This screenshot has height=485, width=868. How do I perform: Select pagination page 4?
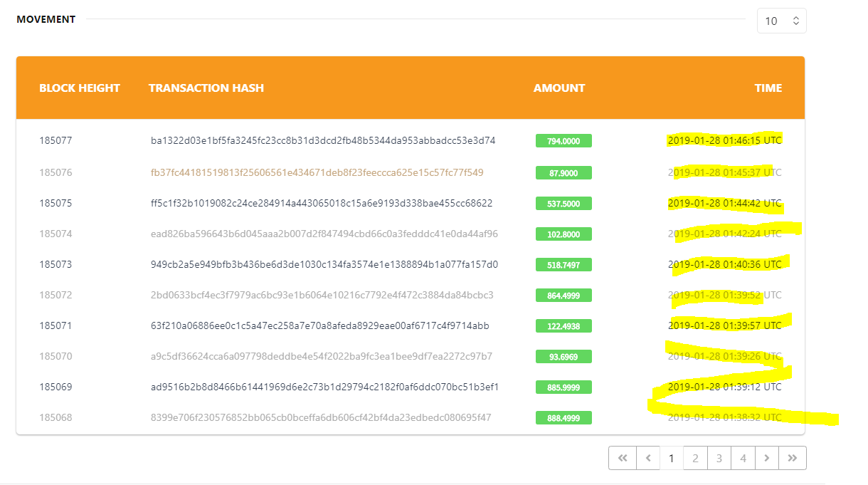pyautogui.click(x=743, y=458)
